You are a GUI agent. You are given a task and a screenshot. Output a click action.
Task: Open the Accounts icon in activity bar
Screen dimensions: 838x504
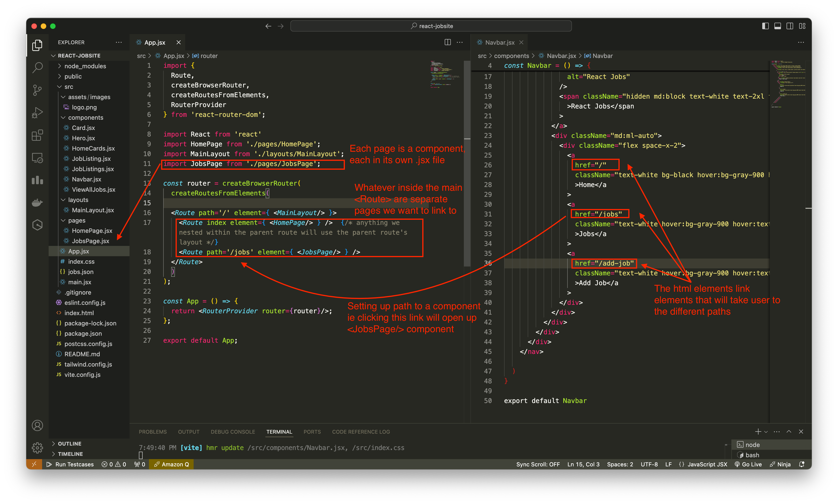point(37,425)
